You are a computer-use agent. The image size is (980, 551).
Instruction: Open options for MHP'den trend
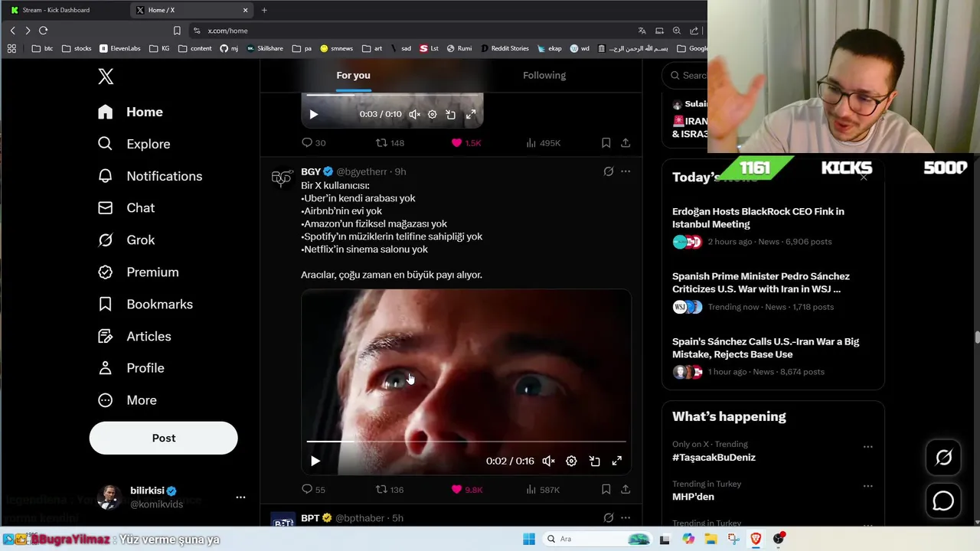pyautogui.click(x=867, y=486)
